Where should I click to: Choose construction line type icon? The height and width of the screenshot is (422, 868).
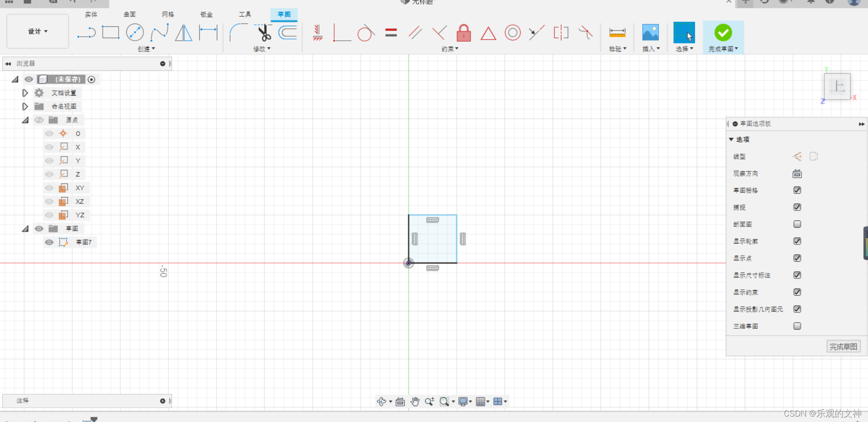click(797, 156)
